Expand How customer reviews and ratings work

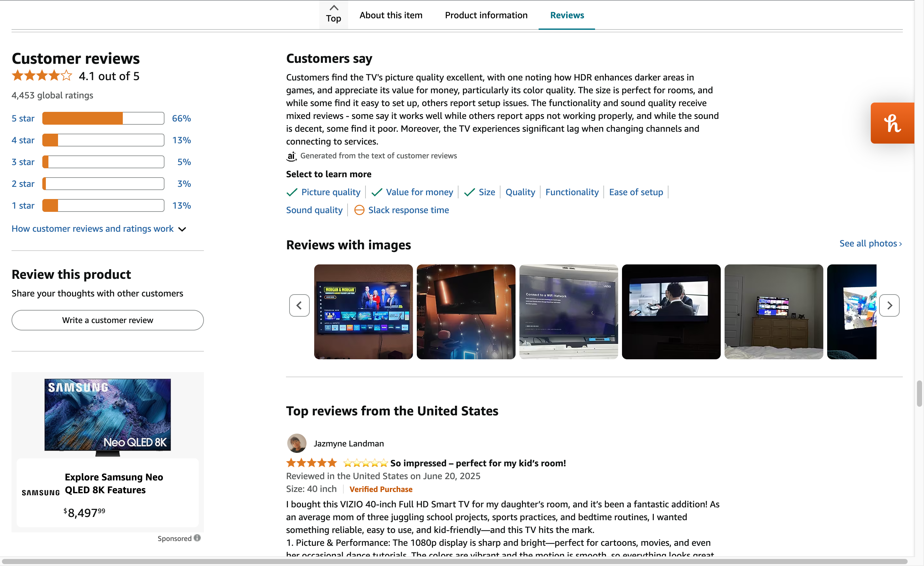(99, 229)
